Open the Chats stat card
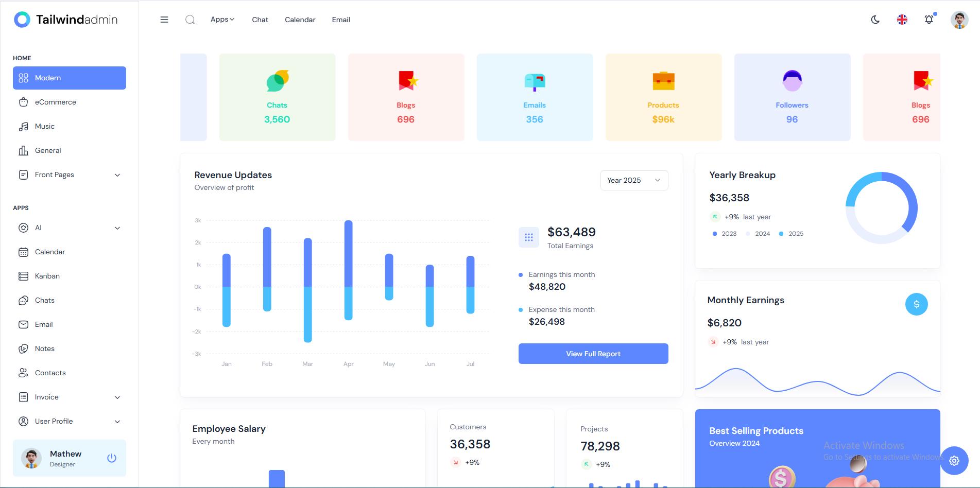The image size is (980, 488). pyautogui.click(x=277, y=97)
